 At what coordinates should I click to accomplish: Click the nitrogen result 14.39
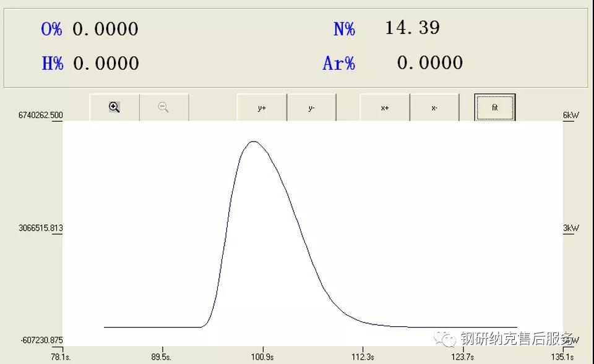tap(412, 28)
